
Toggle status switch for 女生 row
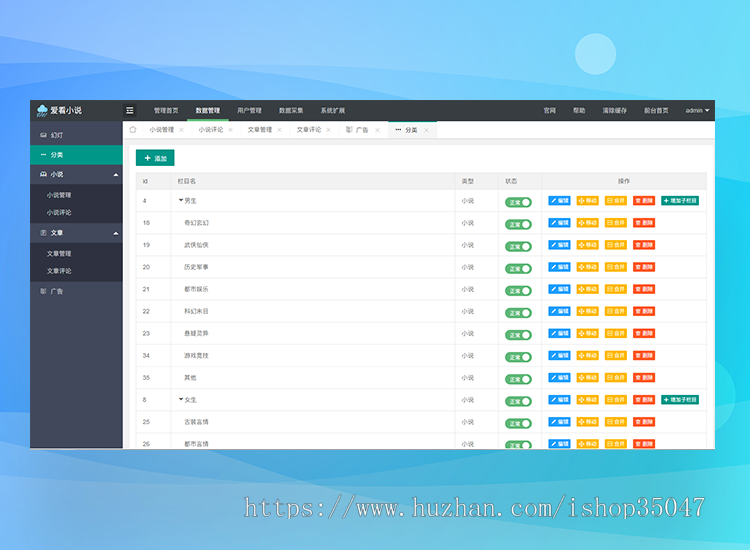(x=518, y=401)
